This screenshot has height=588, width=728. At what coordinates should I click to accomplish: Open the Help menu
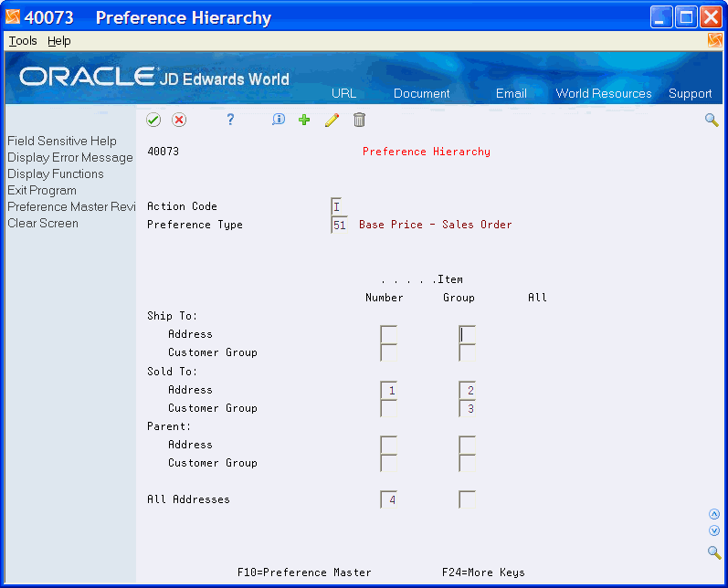pos(59,41)
